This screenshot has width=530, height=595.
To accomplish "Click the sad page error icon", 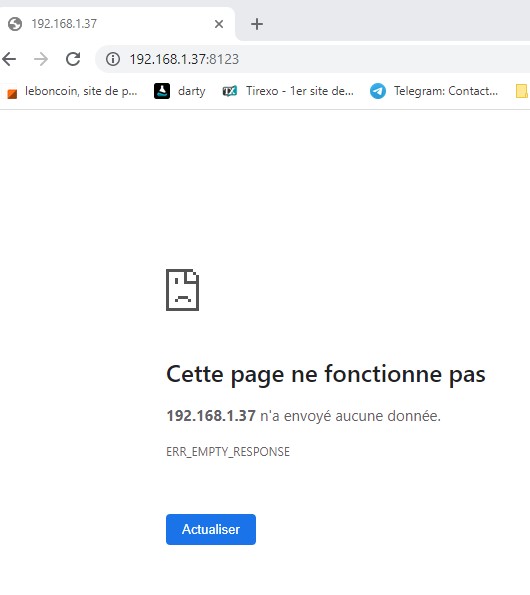I will 182,290.
